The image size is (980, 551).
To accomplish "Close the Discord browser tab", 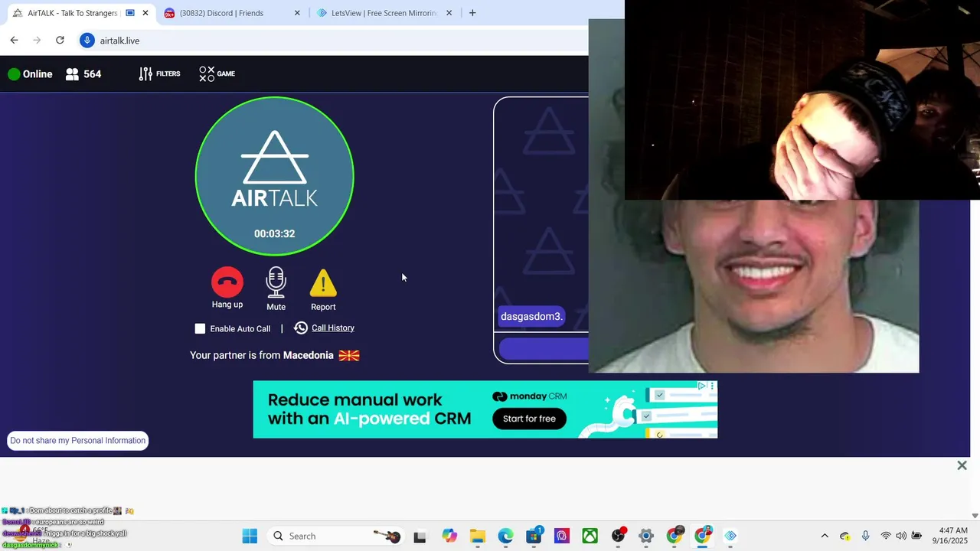I will pos(297,13).
